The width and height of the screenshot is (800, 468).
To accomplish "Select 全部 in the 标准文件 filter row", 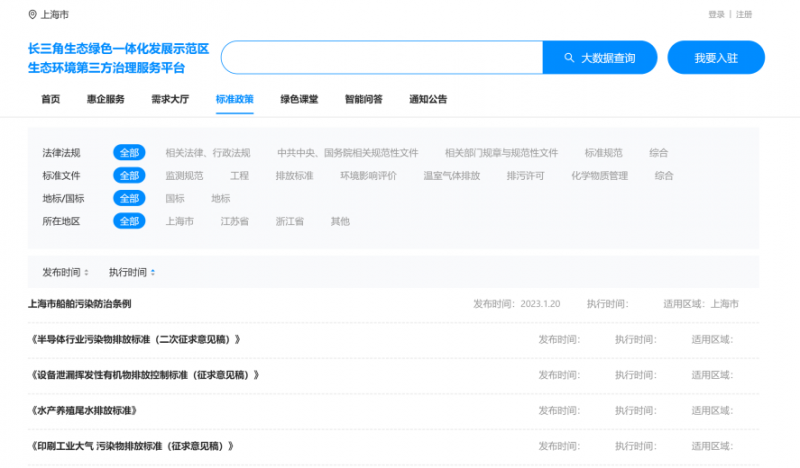I will coord(129,175).
